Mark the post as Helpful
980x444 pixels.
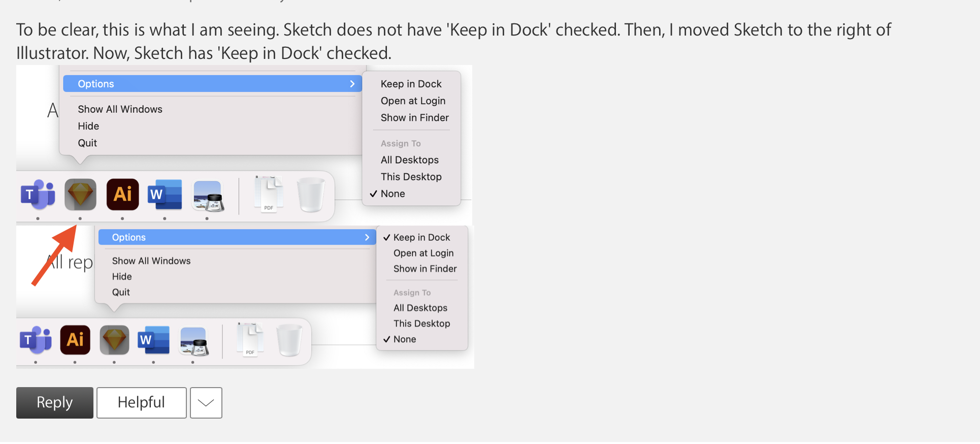pos(141,403)
